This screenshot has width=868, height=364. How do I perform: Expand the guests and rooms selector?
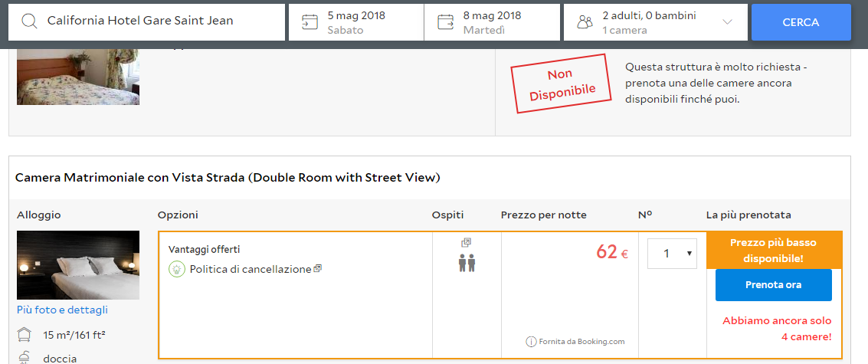[x=727, y=22]
